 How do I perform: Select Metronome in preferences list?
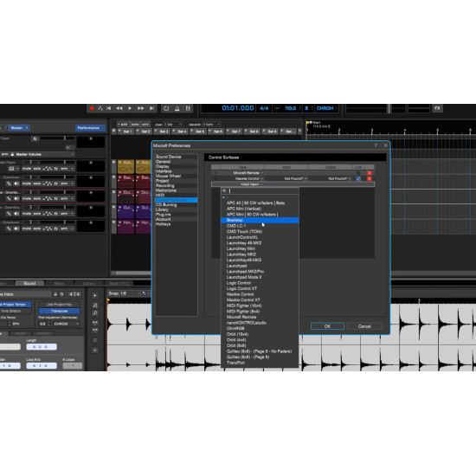(166, 190)
